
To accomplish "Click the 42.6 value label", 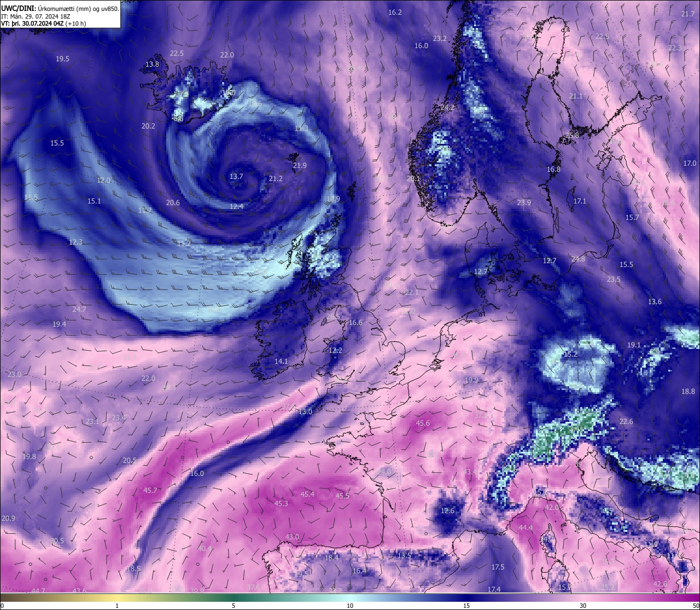I will (x=660, y=584).
